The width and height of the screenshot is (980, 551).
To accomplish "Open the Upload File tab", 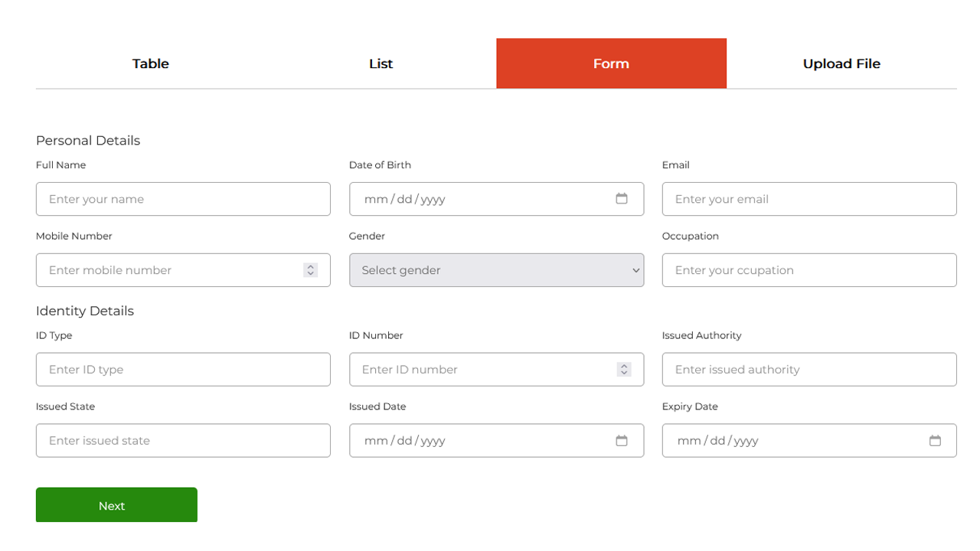I will tap(841, 64).
